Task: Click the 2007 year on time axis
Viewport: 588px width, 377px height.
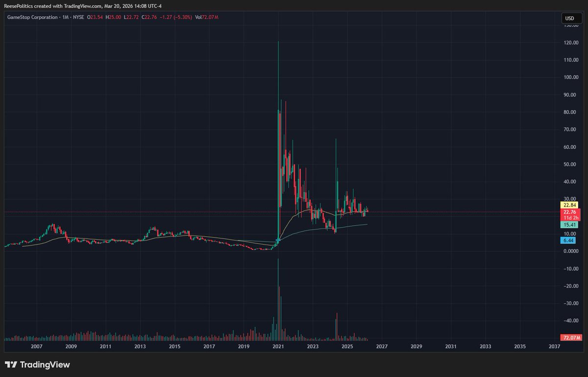Action: pyautogui.click(x=36, y=347)
